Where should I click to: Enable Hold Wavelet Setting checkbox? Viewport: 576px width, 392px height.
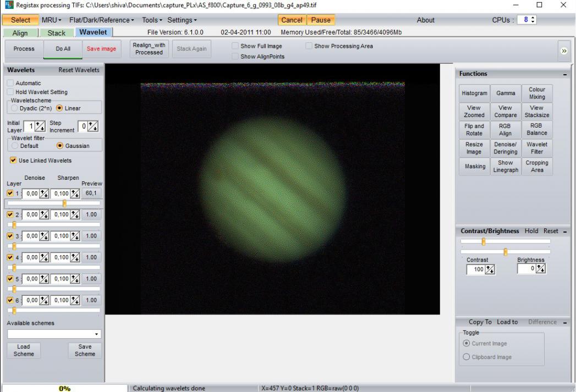10,92
